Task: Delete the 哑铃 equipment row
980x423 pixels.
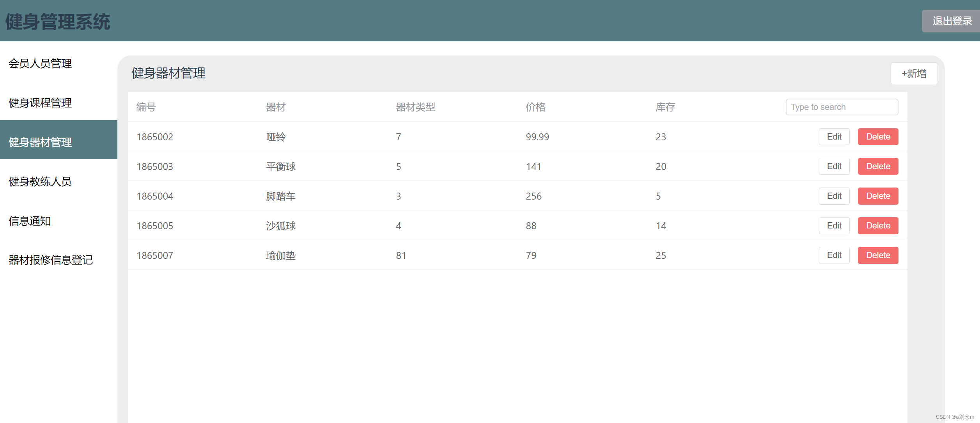Action: pos(878,137)
